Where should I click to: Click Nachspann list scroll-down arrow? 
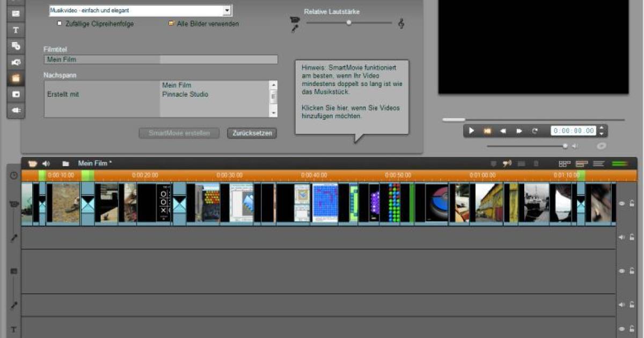click(x=273, y=113)
